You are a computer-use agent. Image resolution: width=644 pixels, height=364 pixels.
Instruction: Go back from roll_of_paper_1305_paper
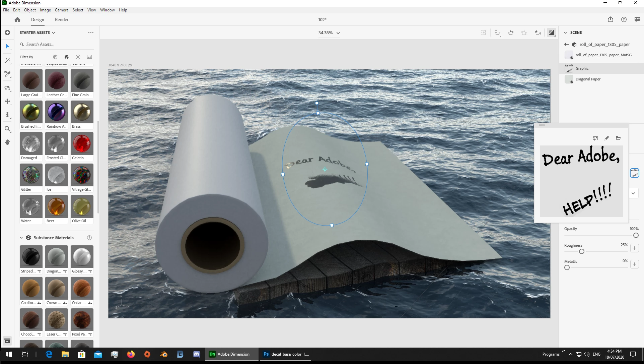[x=566, y=44]
